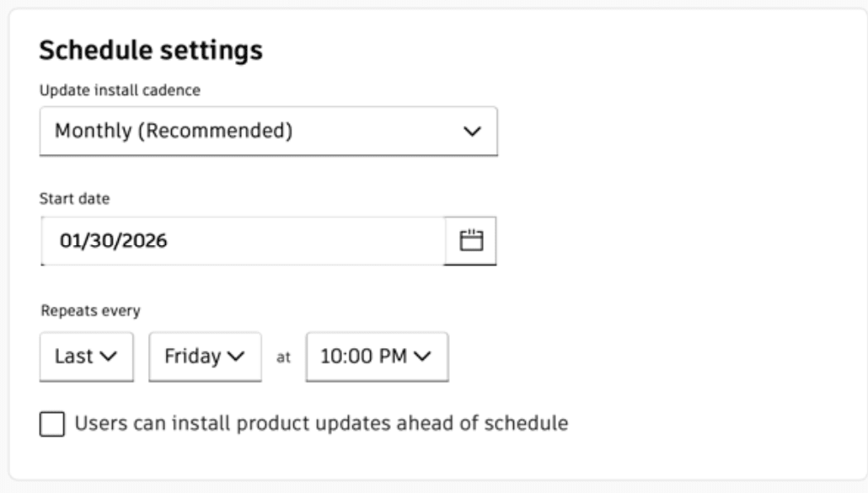Open the 10:00 PM time dropdown
Image resolution: width=868 pixels, height=493 pixels.
[377, 356]
